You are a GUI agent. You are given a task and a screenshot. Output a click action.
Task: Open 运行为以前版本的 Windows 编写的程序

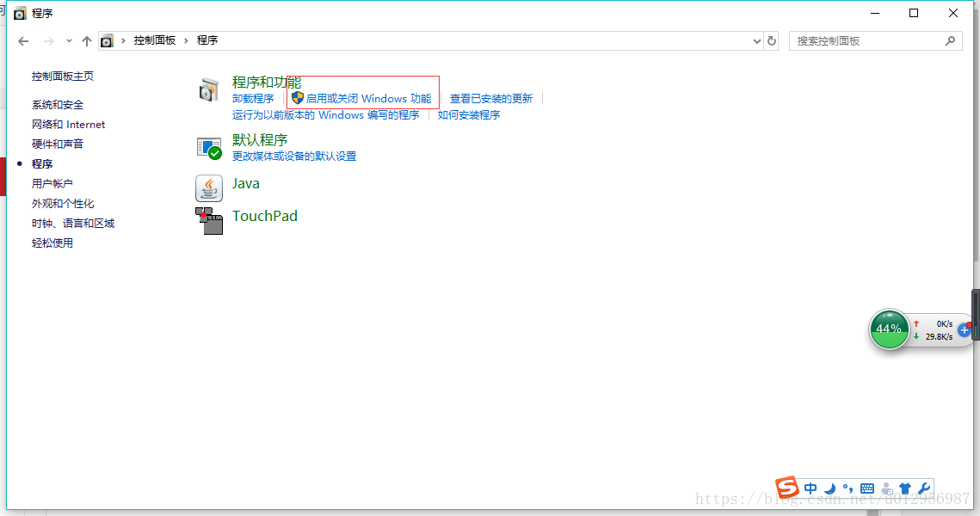(325, 115)
